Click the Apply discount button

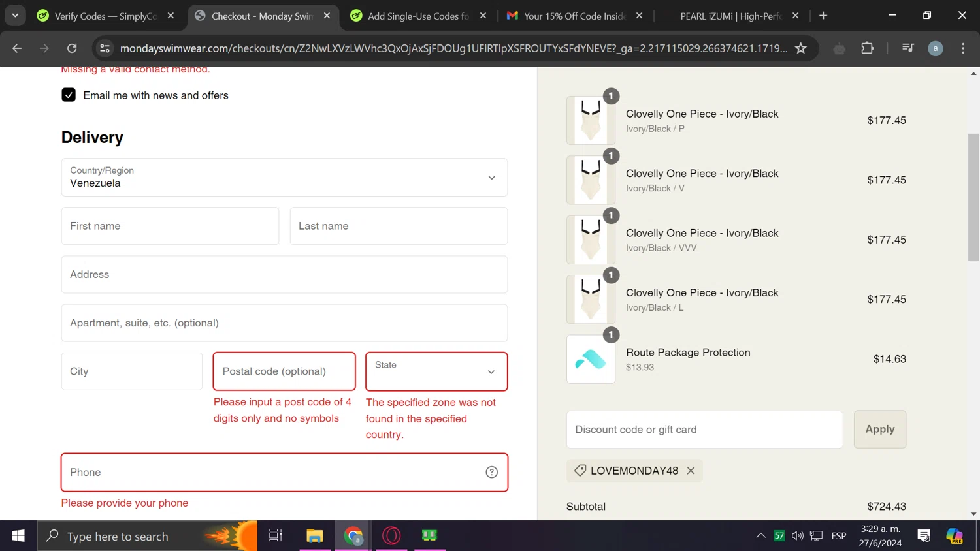(x=880, y=430)
